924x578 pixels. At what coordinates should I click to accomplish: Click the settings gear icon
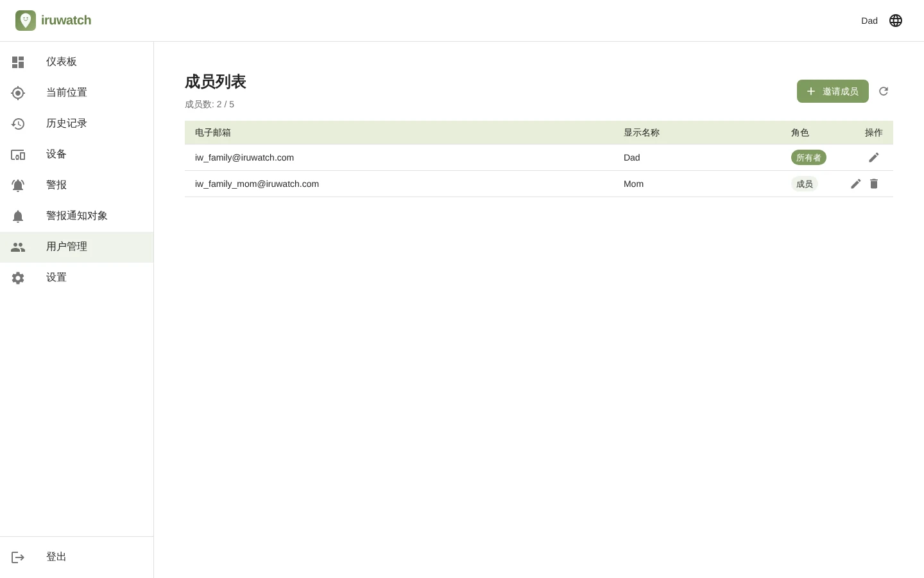click(x=18, y=278)
